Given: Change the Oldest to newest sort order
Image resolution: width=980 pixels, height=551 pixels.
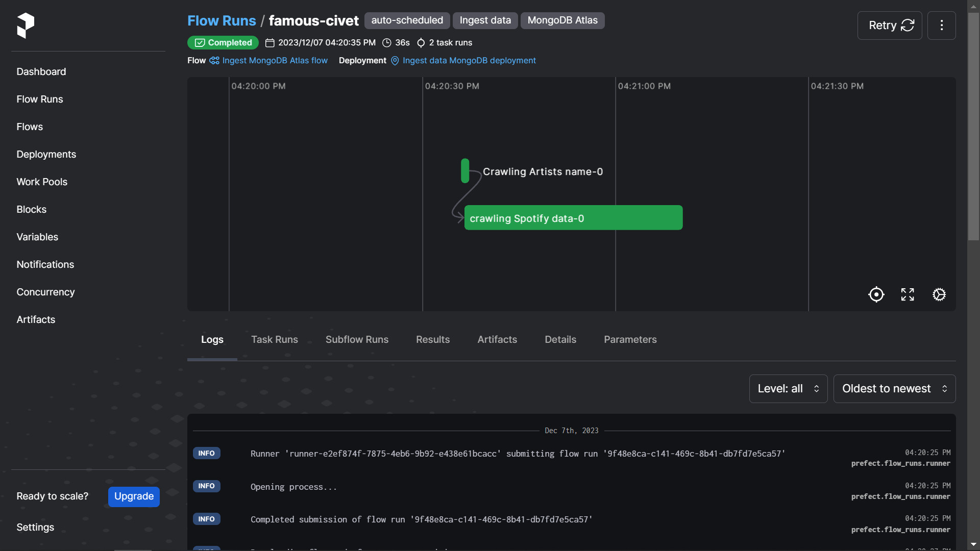Looking at the screenshot, I should [894, 389].
